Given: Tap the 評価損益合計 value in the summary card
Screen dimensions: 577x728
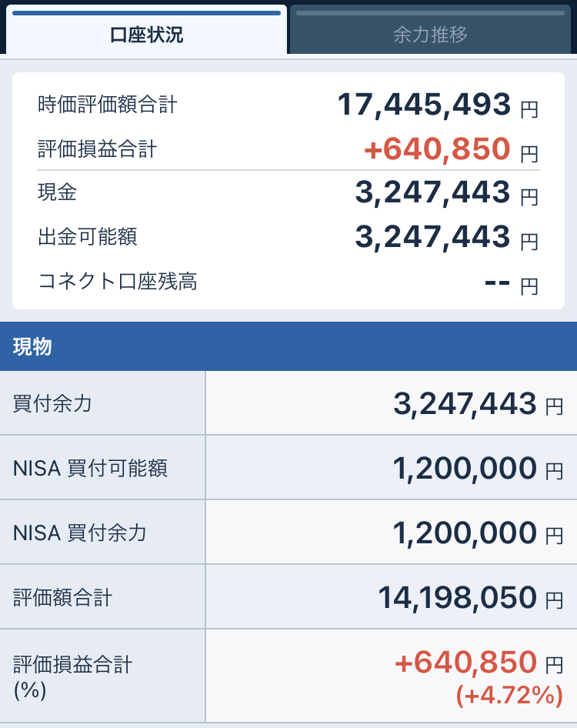Looking at the screenshot, I should pyautogui.click(x=436, y=149).
